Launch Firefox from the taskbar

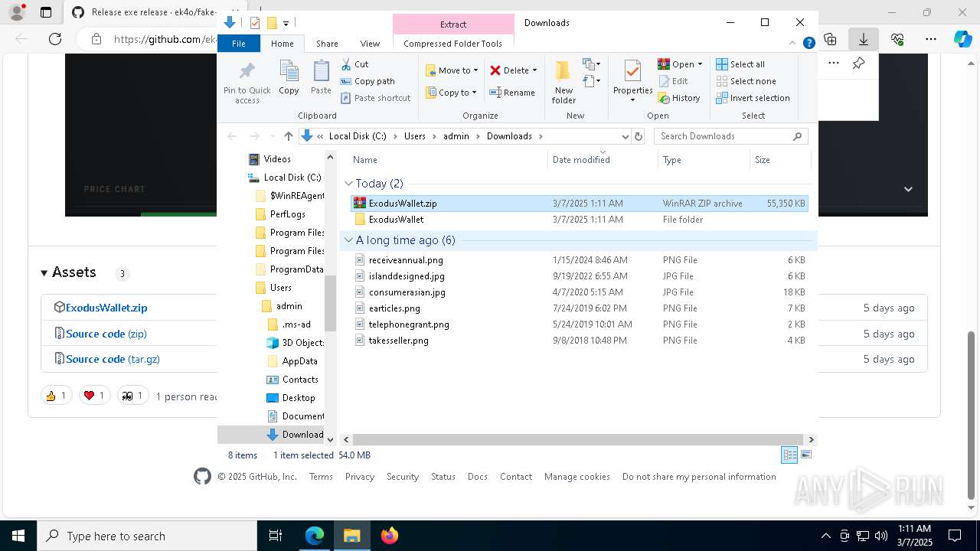[390, 536]
